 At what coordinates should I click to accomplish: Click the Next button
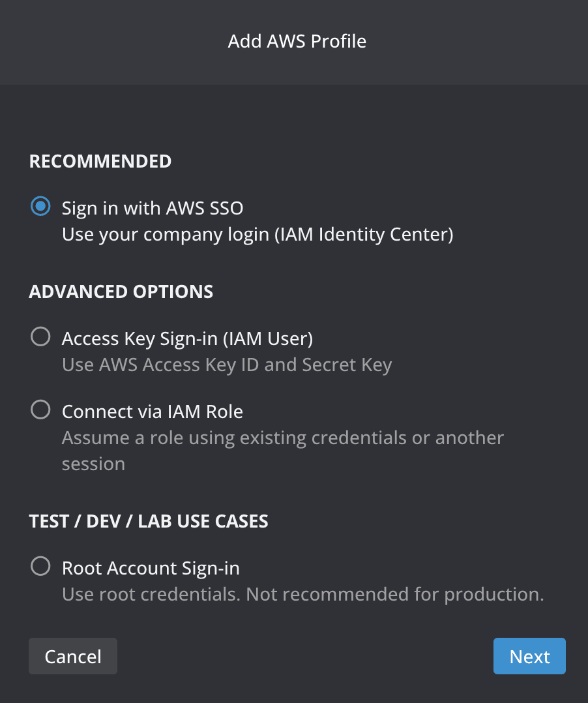529,656
